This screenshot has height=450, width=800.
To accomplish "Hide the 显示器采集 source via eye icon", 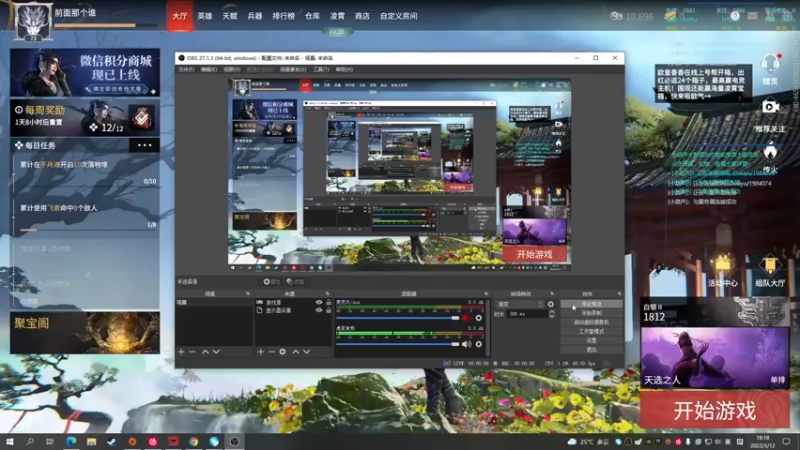I will tap(319, 310).
